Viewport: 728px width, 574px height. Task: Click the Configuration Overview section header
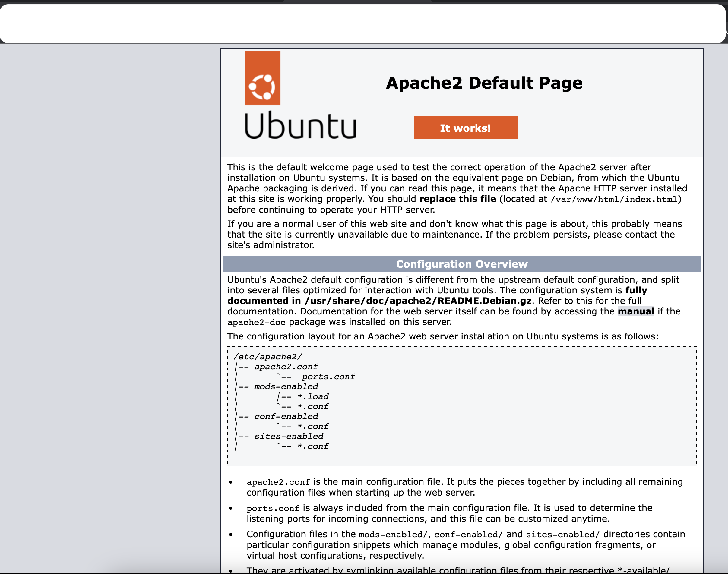461,264
